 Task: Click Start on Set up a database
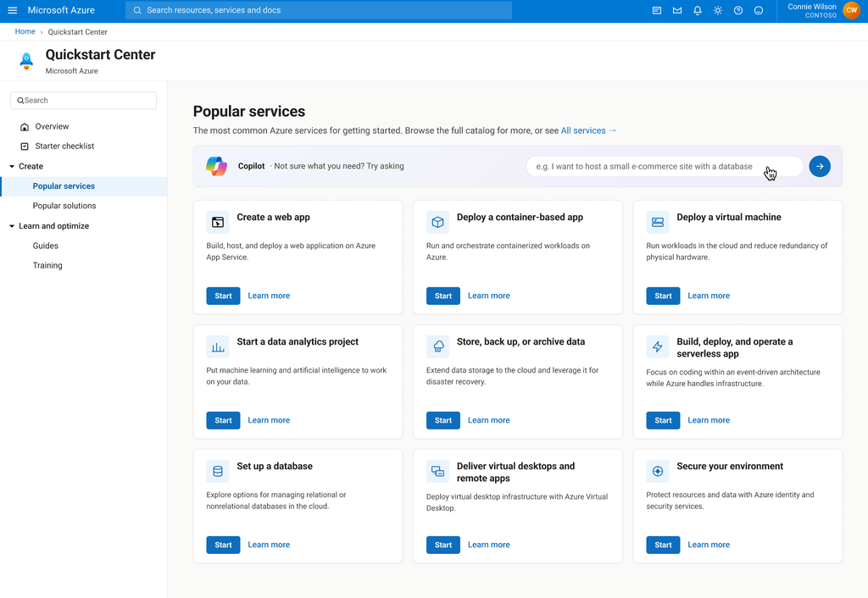[x=223, y=545]
